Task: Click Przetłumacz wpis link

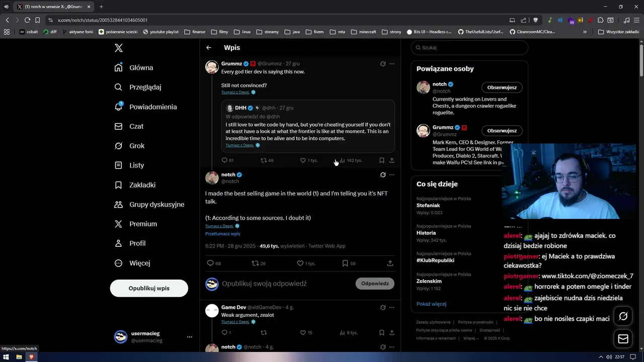Action: coord(222,234)
